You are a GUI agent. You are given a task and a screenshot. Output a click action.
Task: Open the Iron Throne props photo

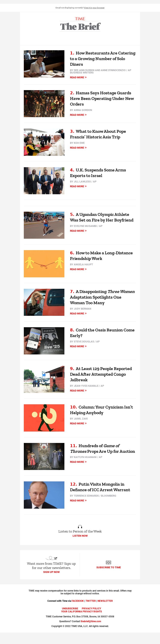tap(44, 457)
